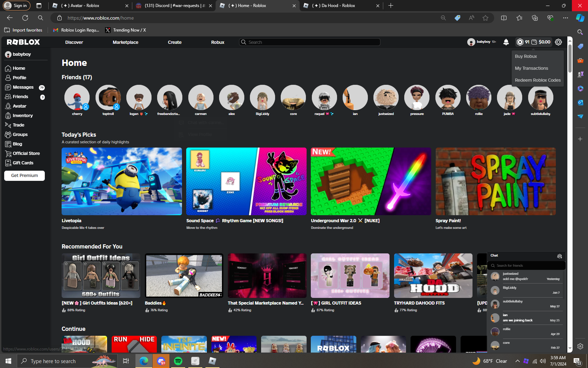Screen dimensions: 588x368
Task: Add this page to favorites star icon
Action: (x=485, y=18)
